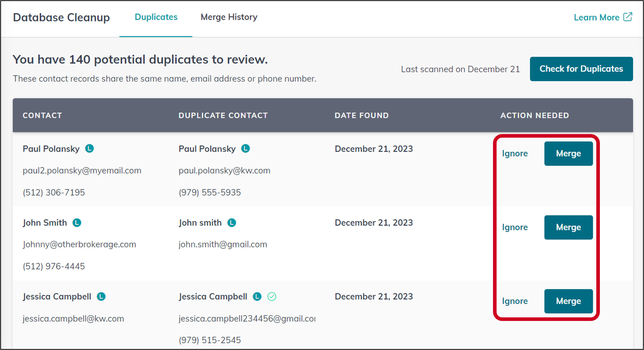Open duplicate contact Paul Polansky with kw.com email
The height and width of the screenshot is (350, 644).
coord(207,149)
